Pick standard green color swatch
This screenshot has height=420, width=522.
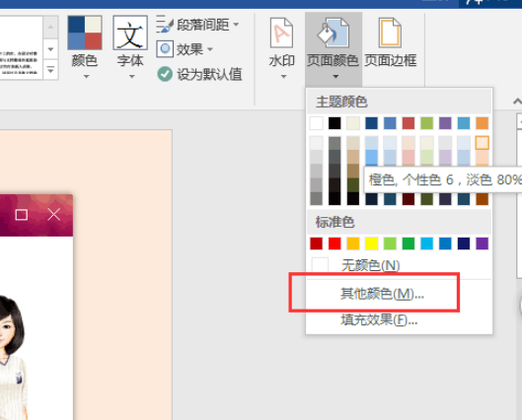[409, 244]
